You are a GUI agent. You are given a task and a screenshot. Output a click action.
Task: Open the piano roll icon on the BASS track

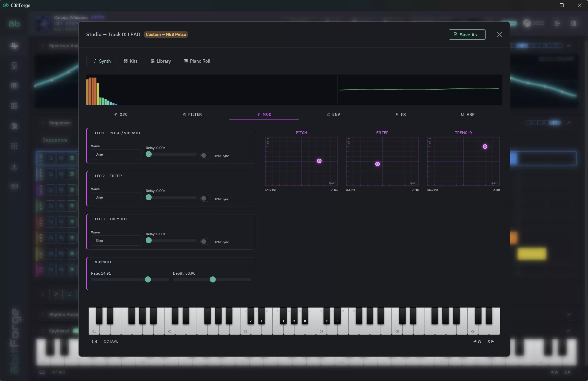click(x=71, y=190)
